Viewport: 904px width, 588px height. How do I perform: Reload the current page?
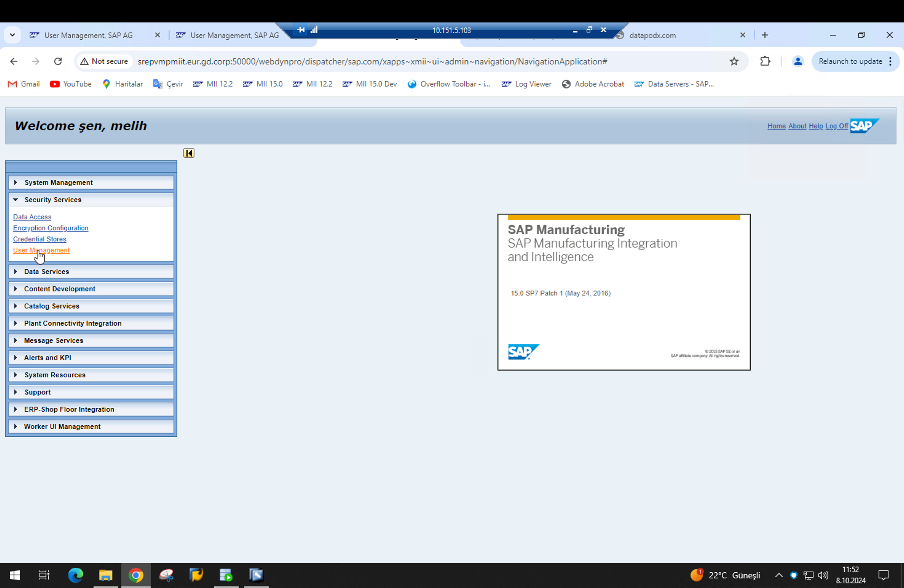(58, 61)
